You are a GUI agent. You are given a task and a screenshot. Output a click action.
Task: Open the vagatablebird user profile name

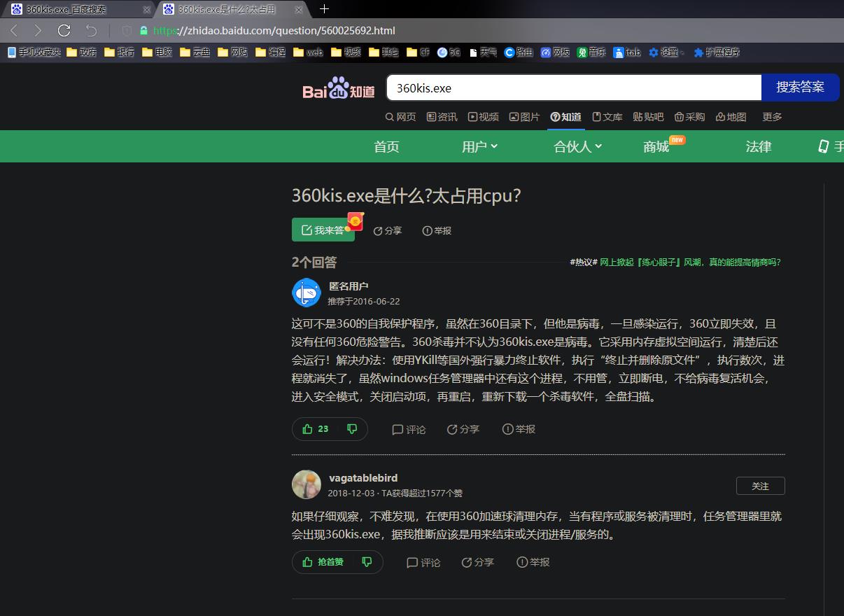pyautogui.click(x=363, y=478)
